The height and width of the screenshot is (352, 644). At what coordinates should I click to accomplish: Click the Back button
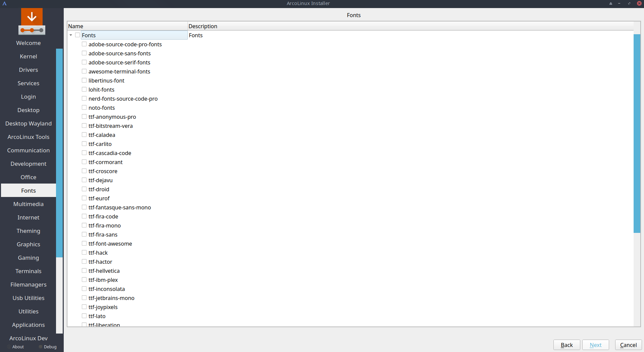(x=567, y=345)
